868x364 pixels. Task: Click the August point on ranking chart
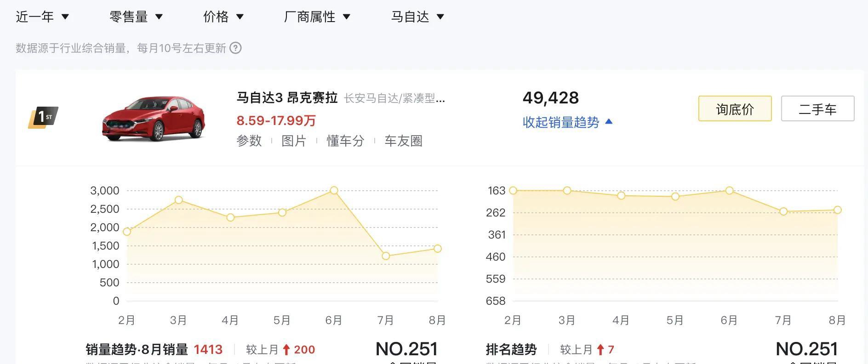point(837,210)
